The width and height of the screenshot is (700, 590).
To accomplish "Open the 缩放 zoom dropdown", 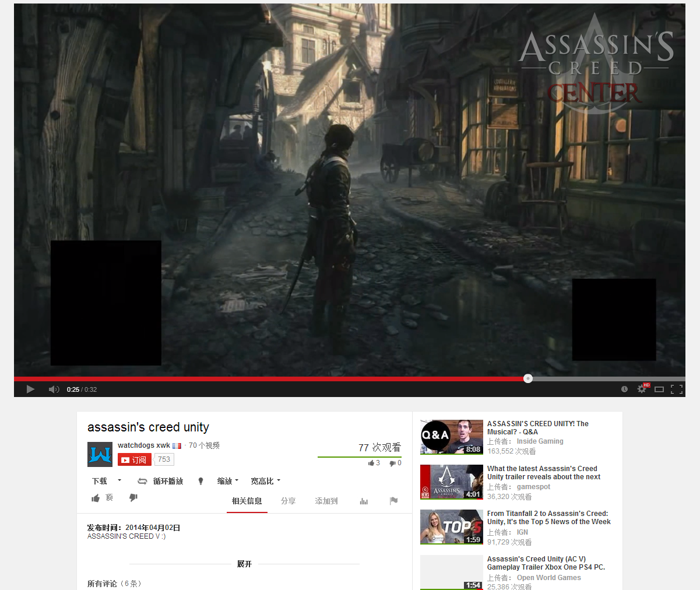I will coord(227,481).
